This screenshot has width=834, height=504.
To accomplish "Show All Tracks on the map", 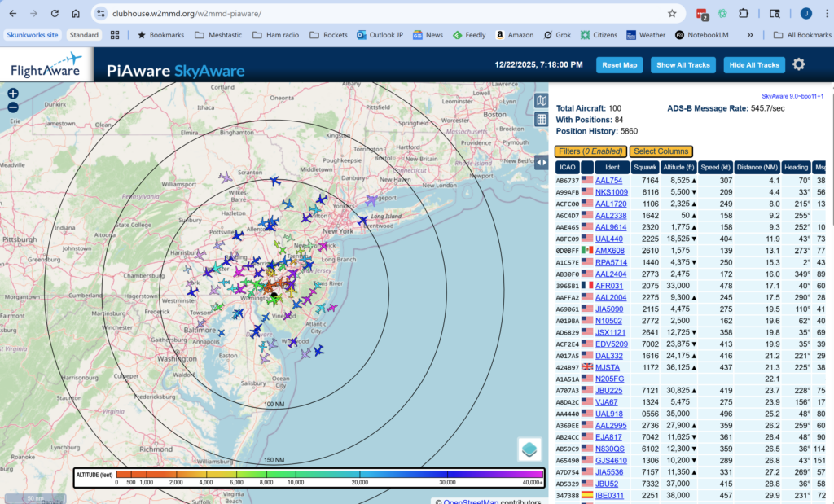I will point(683,65).
